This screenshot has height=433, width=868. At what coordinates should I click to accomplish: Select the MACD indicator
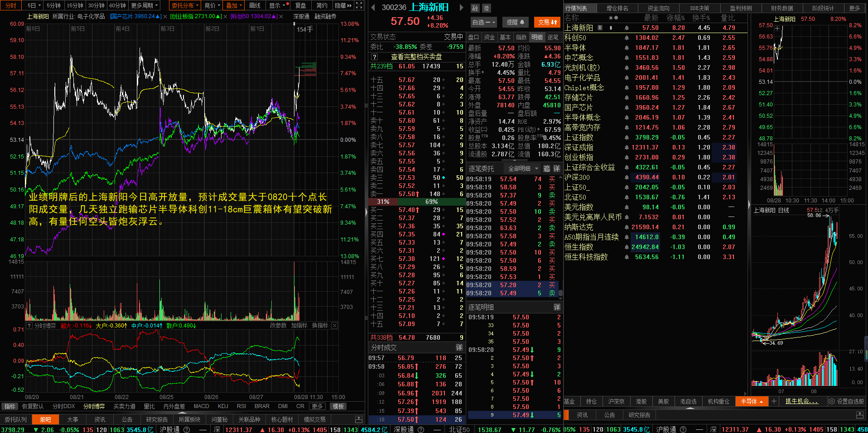pyautogui.click(x=201, y=406)
